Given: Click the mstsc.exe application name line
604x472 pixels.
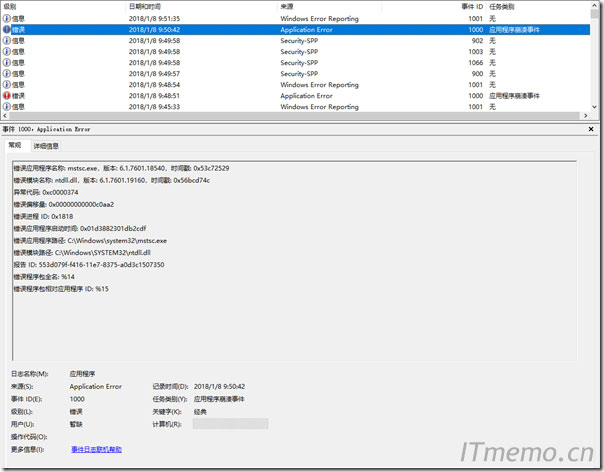Looking at the screenshot, I should tap(121, 168).
